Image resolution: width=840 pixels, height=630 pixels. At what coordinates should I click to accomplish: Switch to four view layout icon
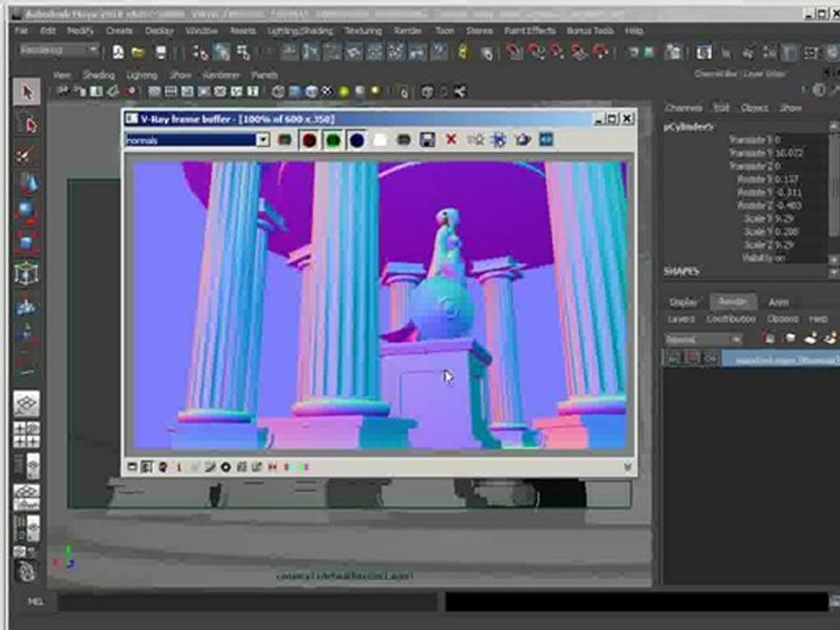[x=26, y=435]
